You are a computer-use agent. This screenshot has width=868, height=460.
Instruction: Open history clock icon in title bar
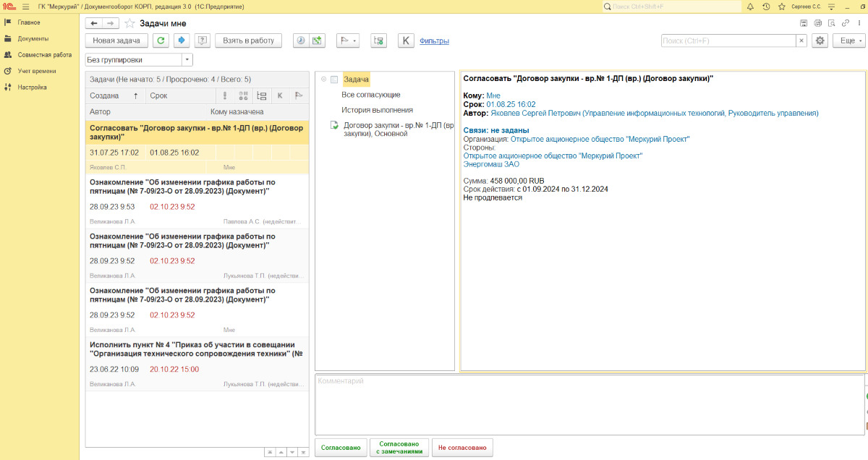pyautogui.click(x=765, y=7)
